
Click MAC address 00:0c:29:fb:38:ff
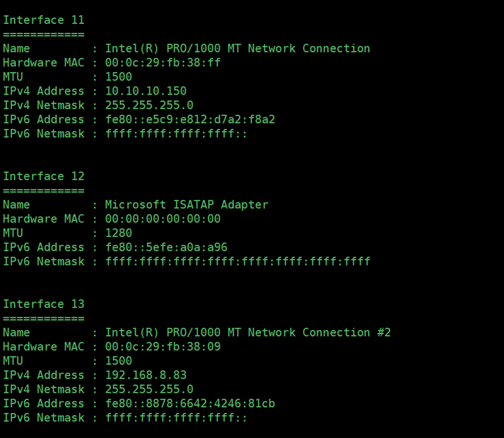point(163,62)
